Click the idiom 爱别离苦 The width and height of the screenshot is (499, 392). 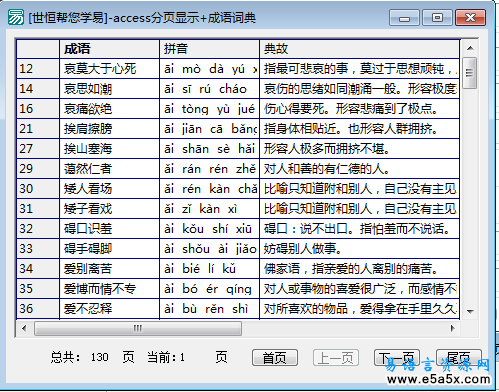pyautogui.click(x=109, y=269)
